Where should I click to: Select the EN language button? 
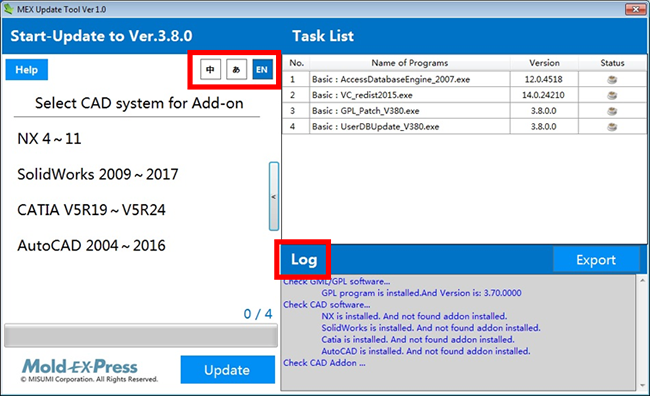(262, 69)
